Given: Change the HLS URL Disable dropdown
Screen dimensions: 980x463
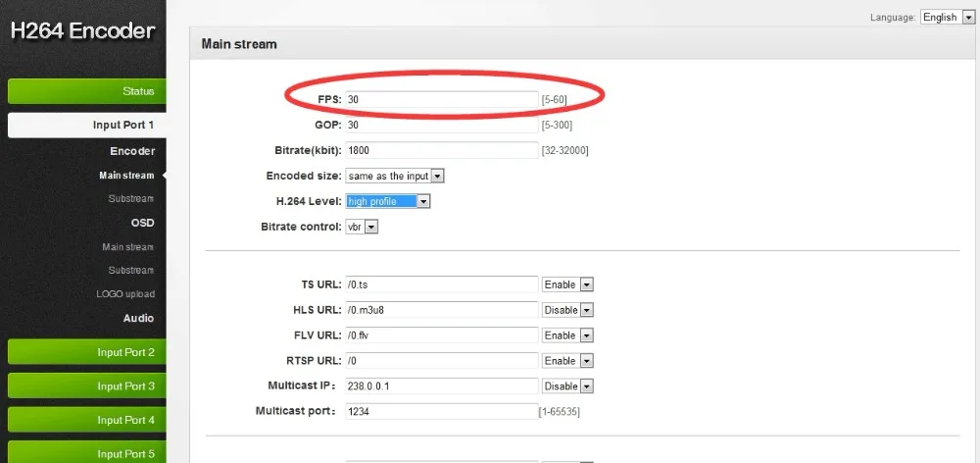Looking at the screenshot, I should (566, 310).
